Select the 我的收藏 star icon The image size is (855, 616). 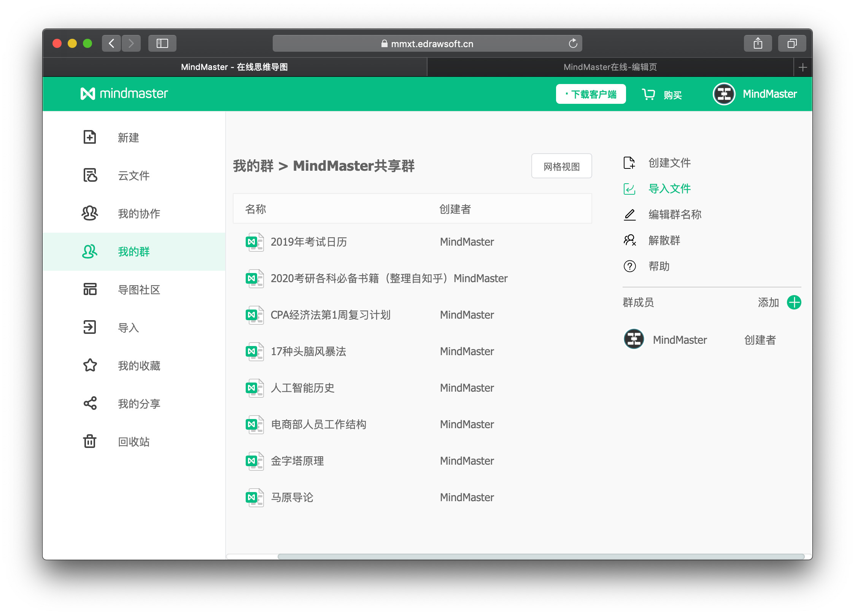(90, 365)
